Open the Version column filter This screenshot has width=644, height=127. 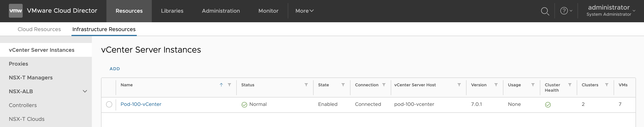[x=496, y=85]
